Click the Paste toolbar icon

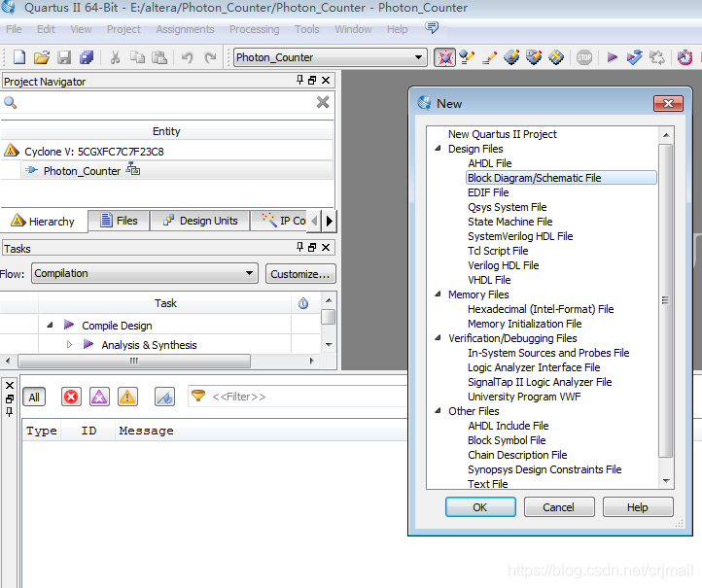[x=159, y=57]
